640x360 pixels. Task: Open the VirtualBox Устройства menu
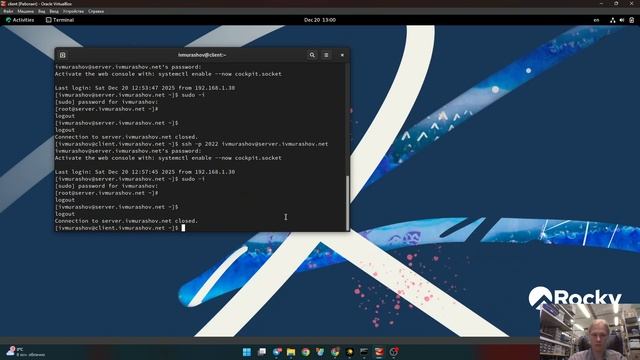[x=73, y=11]
